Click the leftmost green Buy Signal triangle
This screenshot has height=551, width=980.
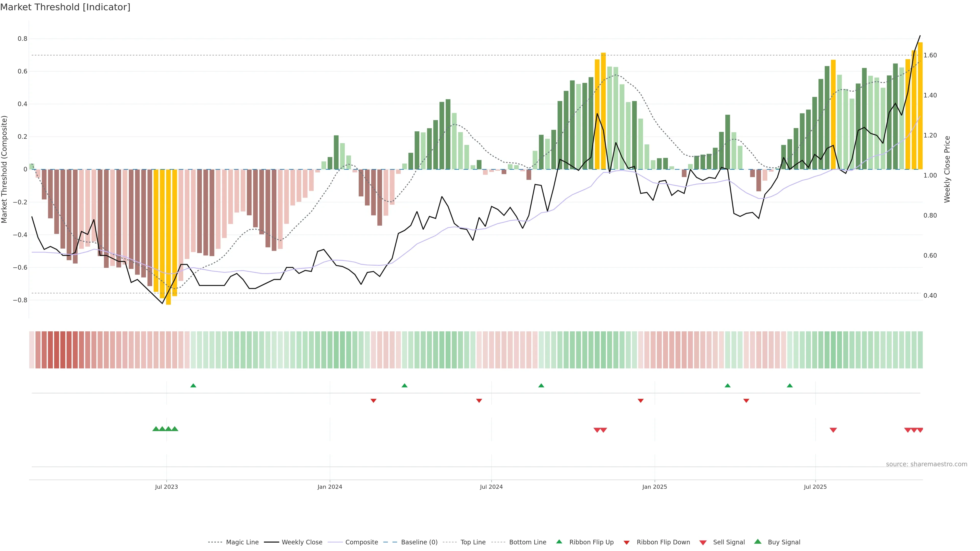(156, 429)
